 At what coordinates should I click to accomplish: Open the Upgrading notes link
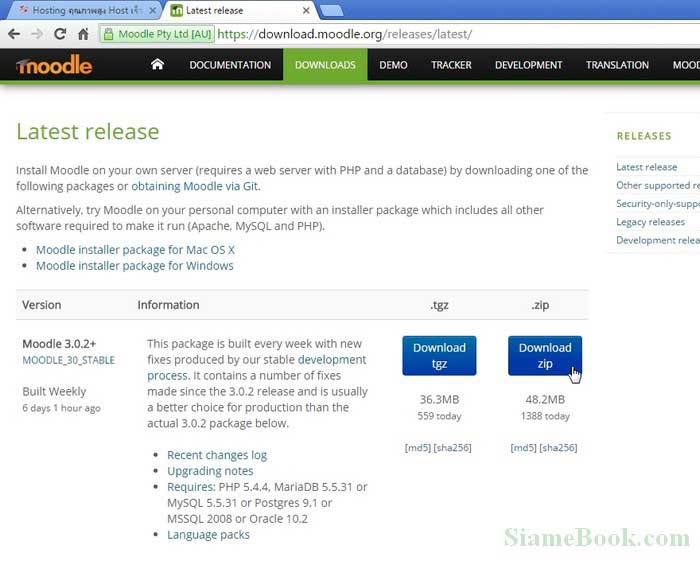[210, 471]
